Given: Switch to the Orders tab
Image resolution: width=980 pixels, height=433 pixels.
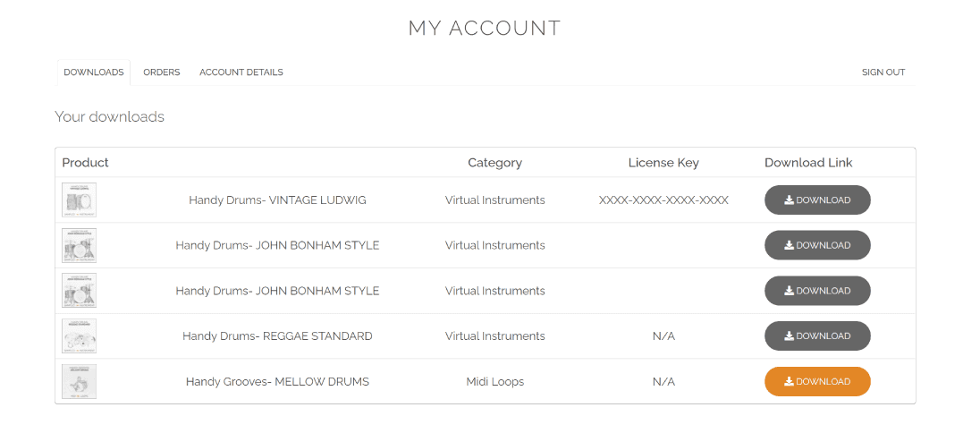Looking at the screenshot, I should pyautogui.click(x=162, y=72).
